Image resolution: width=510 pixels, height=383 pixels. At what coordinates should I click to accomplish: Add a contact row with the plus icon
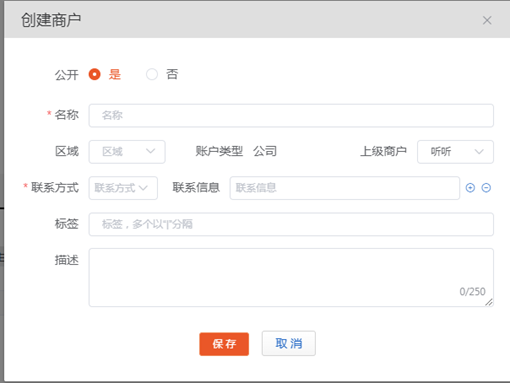[470, 188]
